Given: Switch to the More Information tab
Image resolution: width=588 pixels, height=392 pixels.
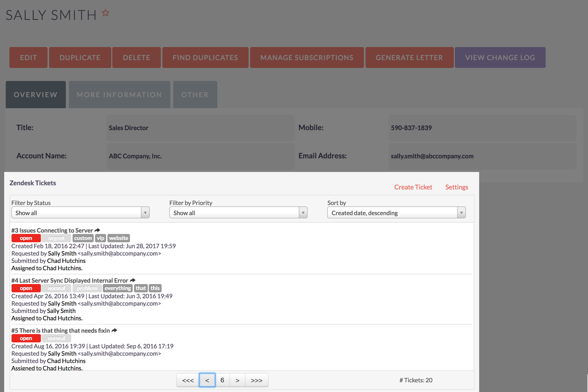Looking at the screenshot, I should (x=119, y=94).
